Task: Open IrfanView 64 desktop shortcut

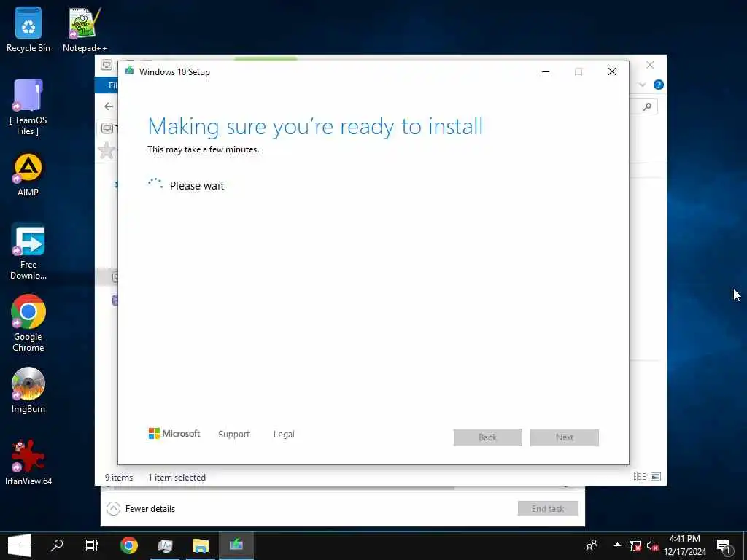Action: pyautogui.click(x=28, y=462)
